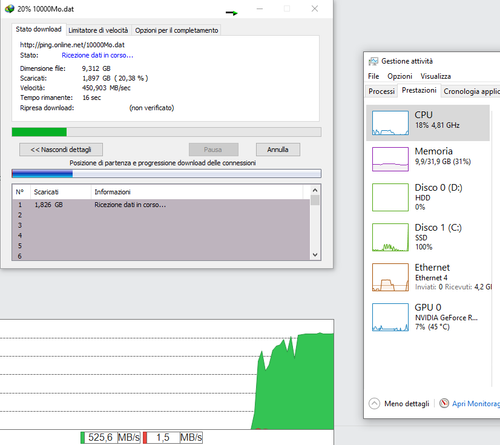Cancel download with Annulla button

pyautogui.click(x=278, y=150)
